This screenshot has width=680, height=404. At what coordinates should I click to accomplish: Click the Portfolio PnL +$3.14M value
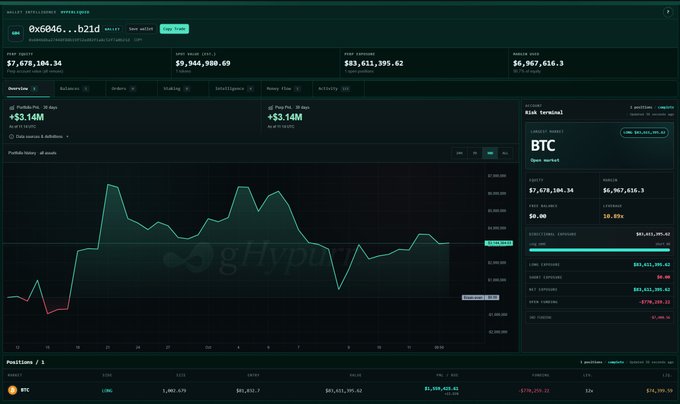pyautogui.click(x=26, y=117)
